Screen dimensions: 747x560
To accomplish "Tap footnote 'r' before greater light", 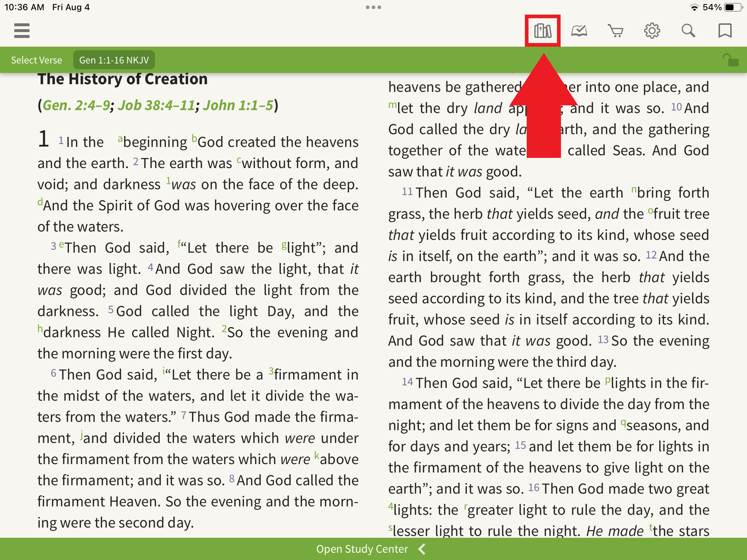I will pyautogui.click(x=465, y=507).
